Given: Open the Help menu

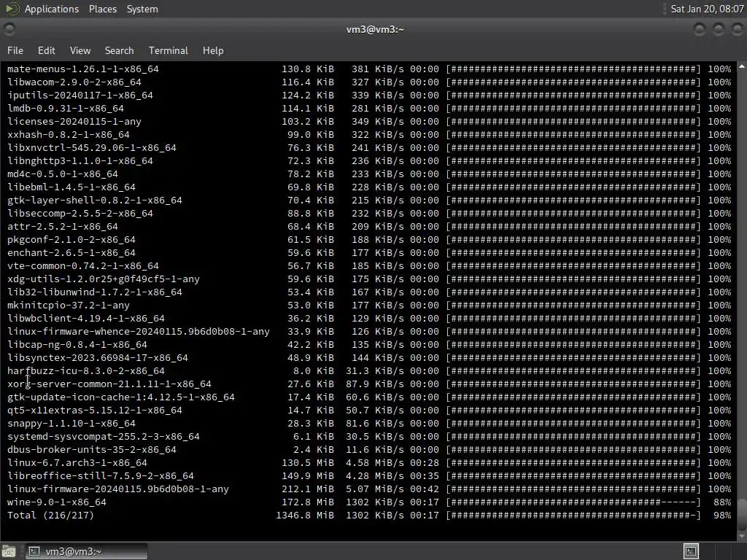Looking at the screenshot, I should (213, 50).
